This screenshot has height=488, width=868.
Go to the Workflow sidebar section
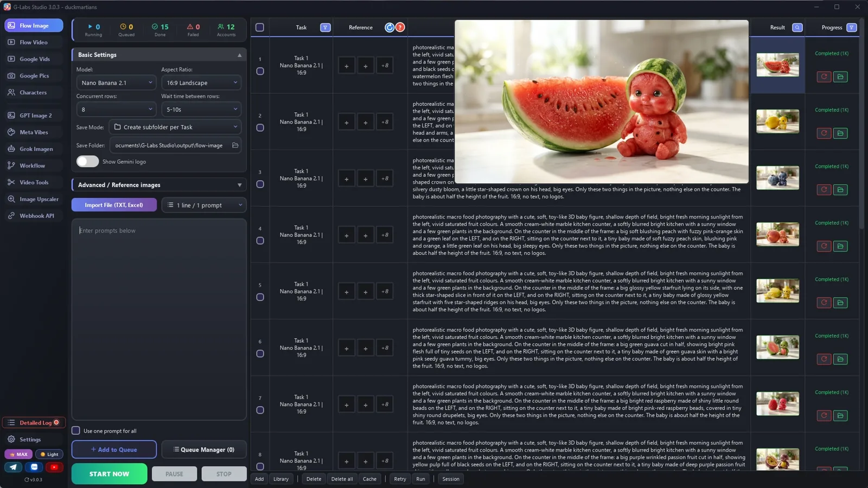(x=34, y=165)
